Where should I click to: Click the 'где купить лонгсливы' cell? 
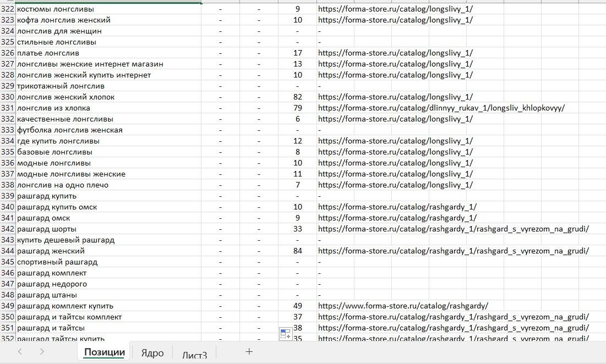tap(108, 141)
